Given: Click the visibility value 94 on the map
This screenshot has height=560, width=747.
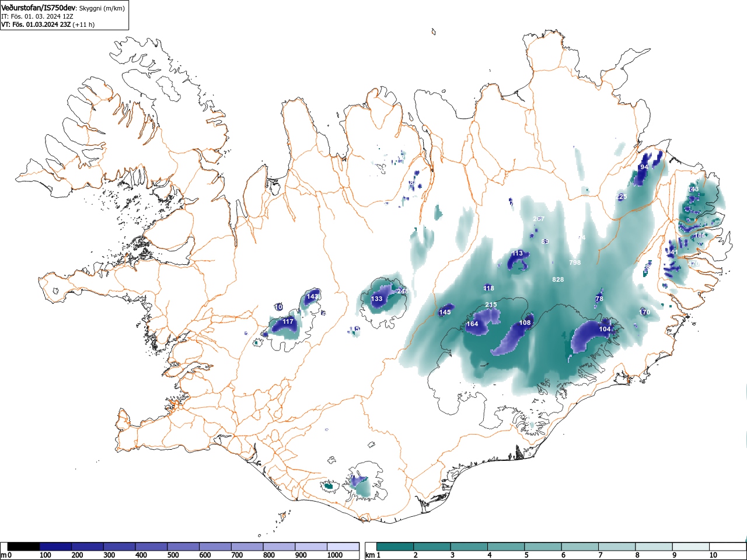Looking at the screenshot, I should (644, 167).
